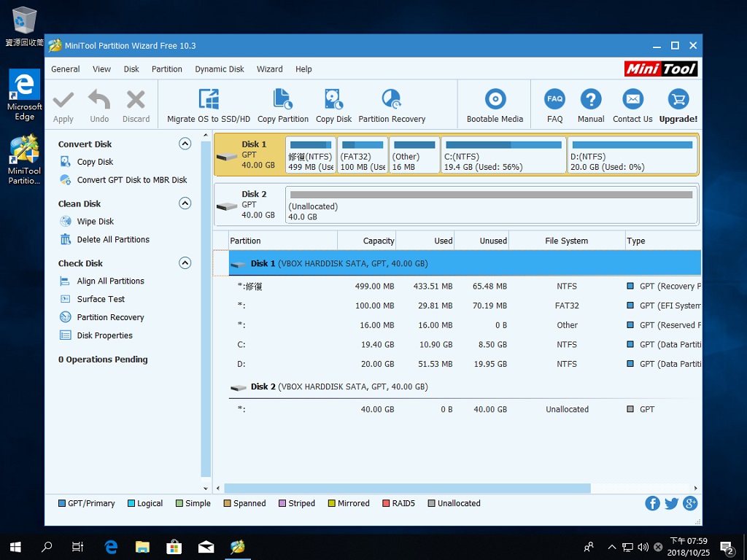747x560 pixels.
Task: Open the Facebook share icon
Action: (652, 503)
